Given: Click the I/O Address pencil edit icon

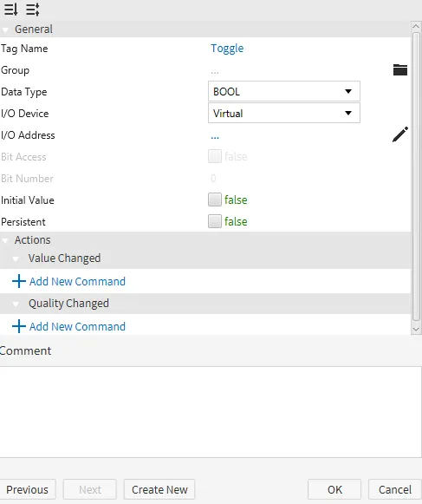Looking at the screenshot, I should click(400, 134).
